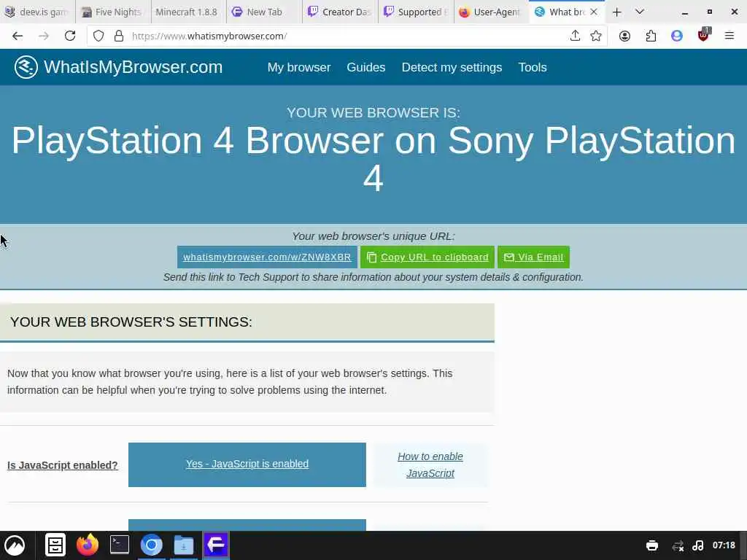Reload the current page

(x=70, y=36)
